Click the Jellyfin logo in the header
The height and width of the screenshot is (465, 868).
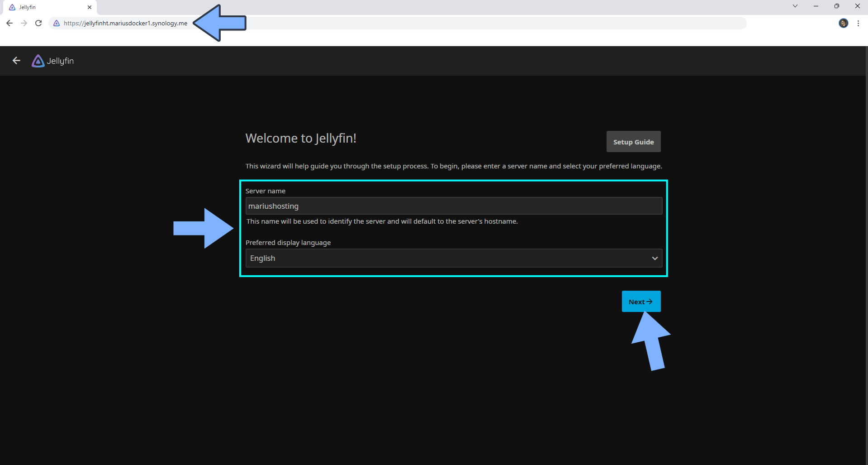[x=53, y=61]
